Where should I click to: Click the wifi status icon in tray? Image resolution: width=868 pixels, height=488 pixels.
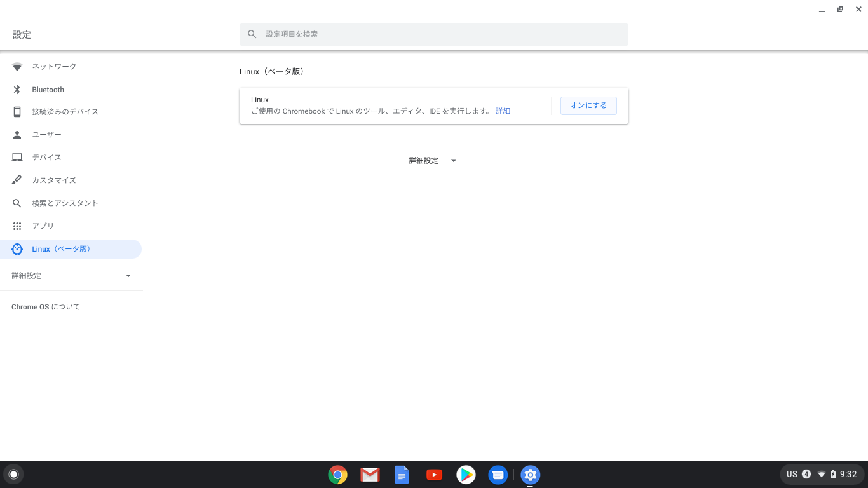(x=821, y=474)
